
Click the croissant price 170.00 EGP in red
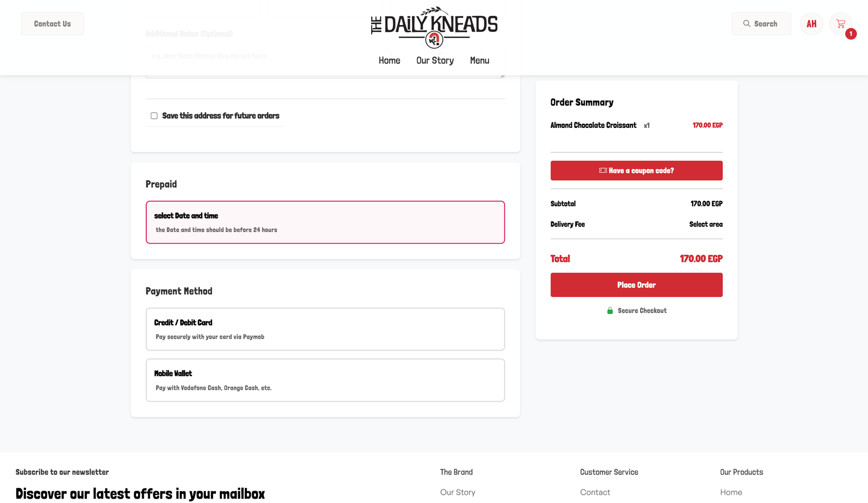(x=707, y=125)
